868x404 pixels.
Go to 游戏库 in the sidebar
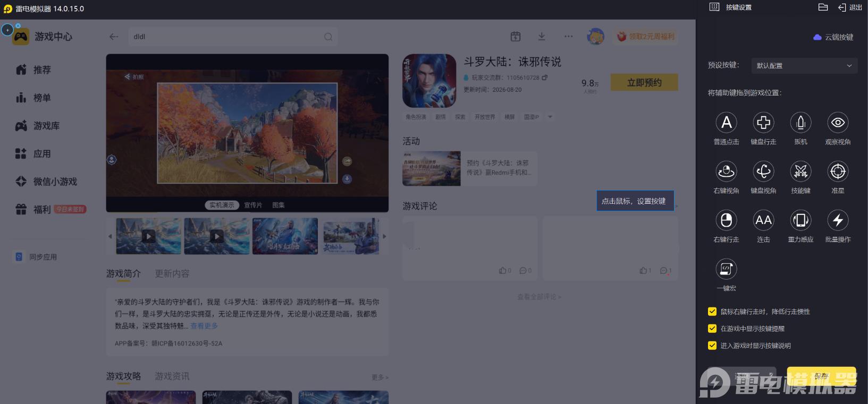point(37,126)
